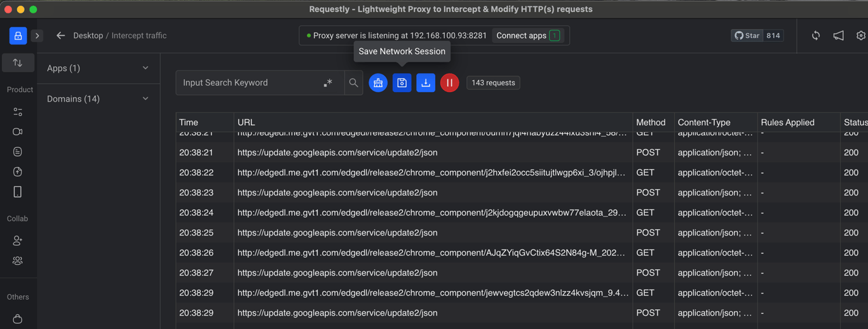Click the Time column header

pos(205,123)
